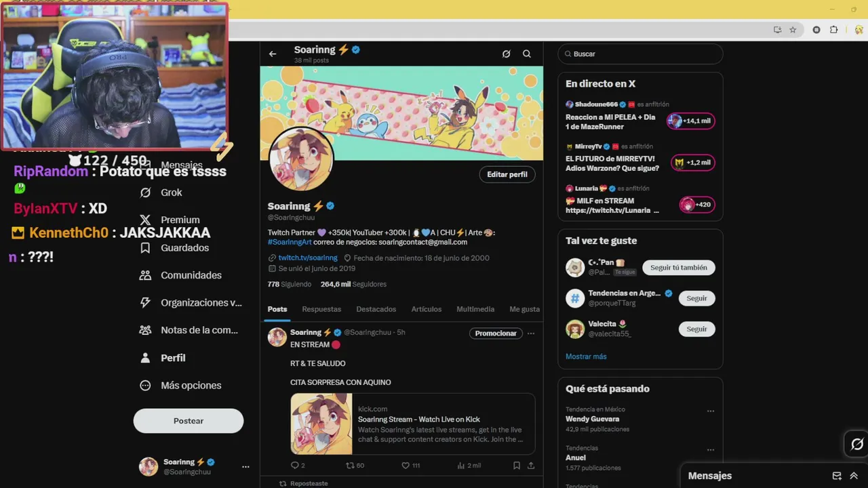The width and height of the screenshot is (868, 488).
Task: Search posts using the profile header magnifier
Action: (x=527, y=54)
